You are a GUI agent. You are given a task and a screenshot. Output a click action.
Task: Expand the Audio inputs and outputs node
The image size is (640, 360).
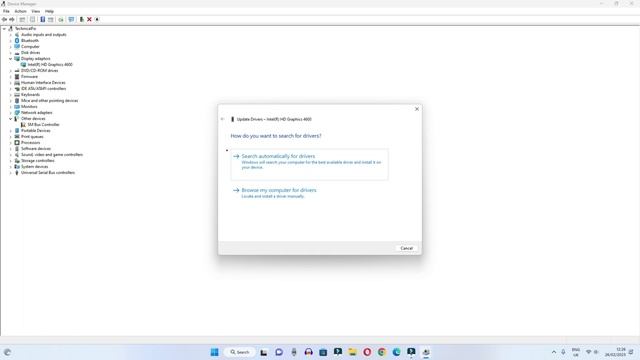coord(11,35)
